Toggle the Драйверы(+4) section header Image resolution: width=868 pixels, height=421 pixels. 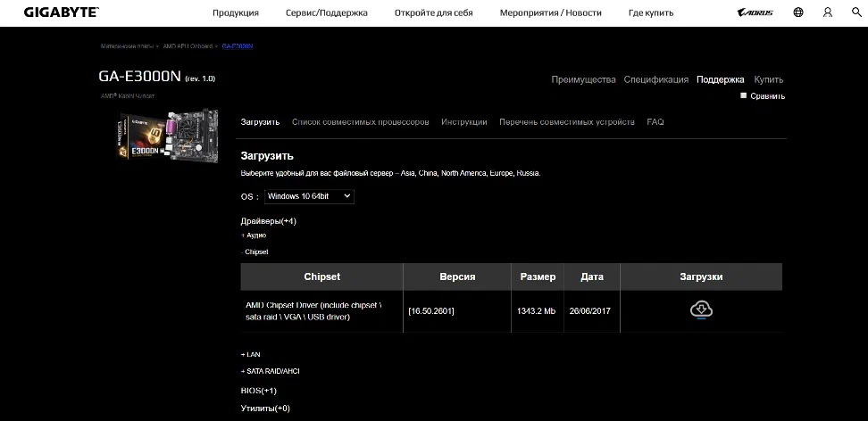tap(269, 221)
